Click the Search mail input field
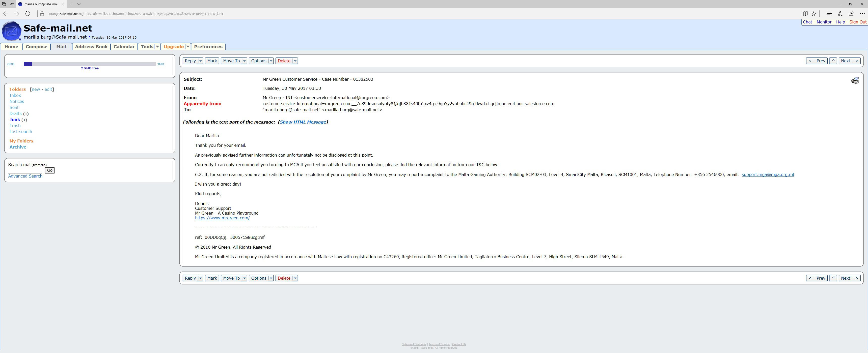The height and width of the screenshot is (353, 868). 25,170
